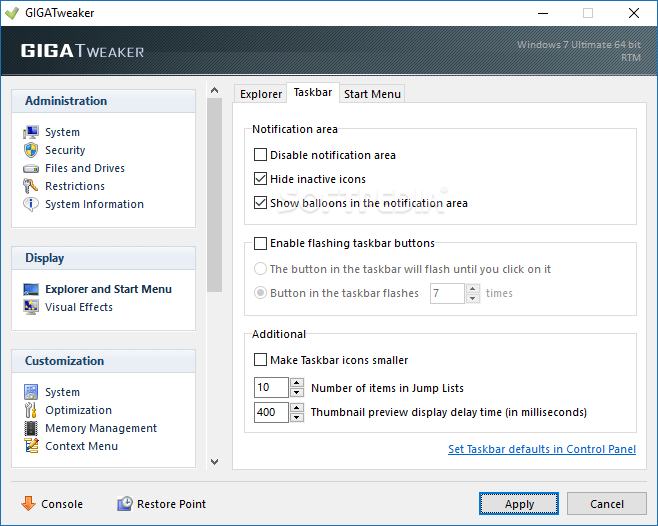This screenshot has width=658, height=526.
Task: Open Security in Administration
Action: 65,150
